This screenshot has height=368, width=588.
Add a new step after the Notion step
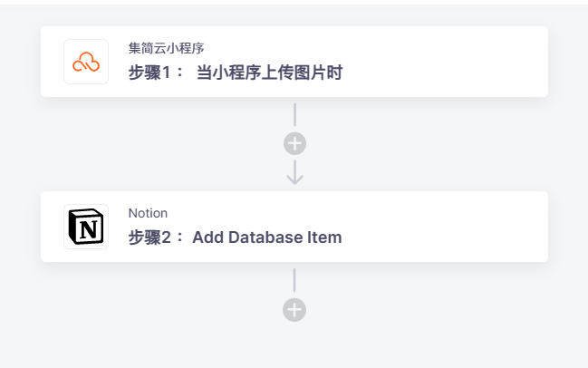[x=294, y=310]
